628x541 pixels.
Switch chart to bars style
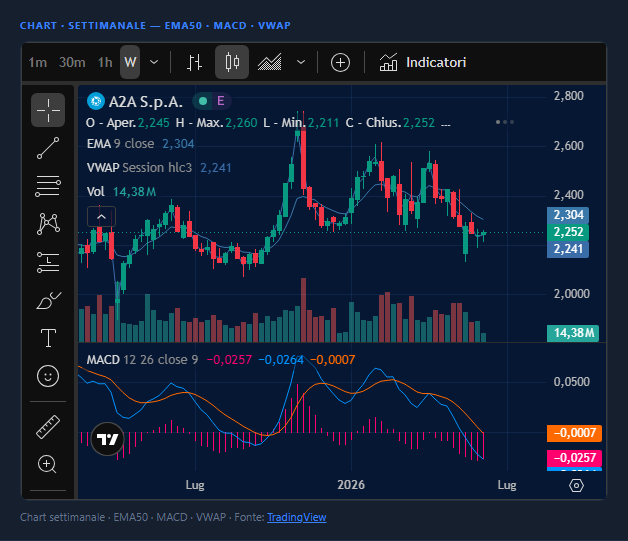(x=195, y=62)
